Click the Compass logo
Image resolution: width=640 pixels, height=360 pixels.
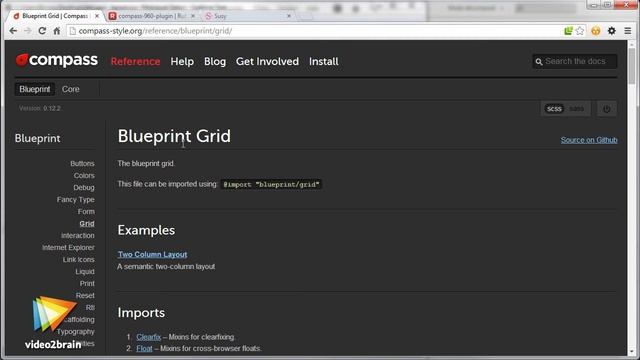(x=57, y=60)
